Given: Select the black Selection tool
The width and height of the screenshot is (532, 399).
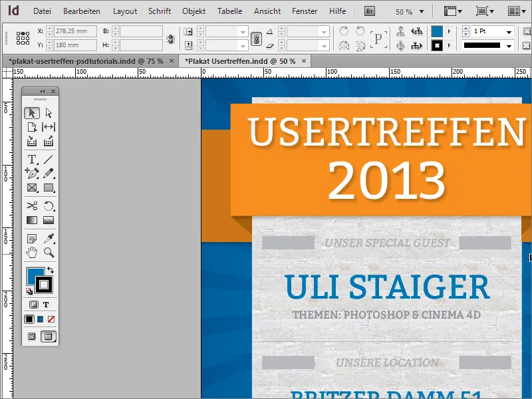Looking at the screenshot, I should point(32,112).
